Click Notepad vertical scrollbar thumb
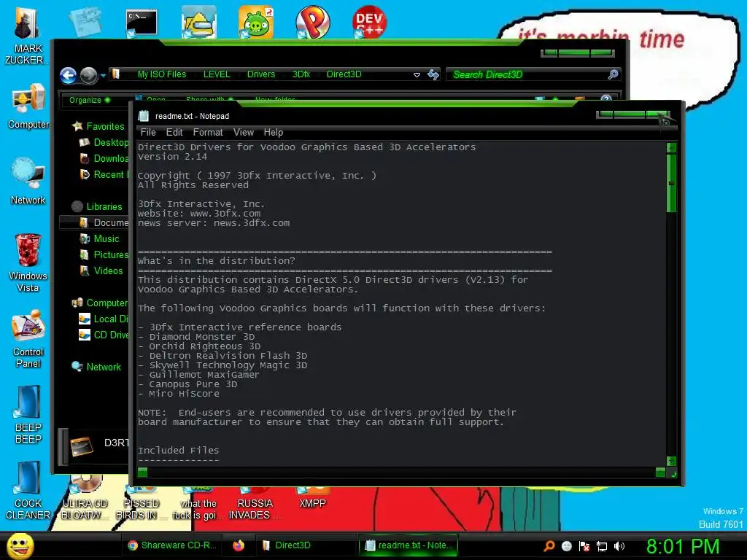The image size is (747, 560). [x=671, y=183]
